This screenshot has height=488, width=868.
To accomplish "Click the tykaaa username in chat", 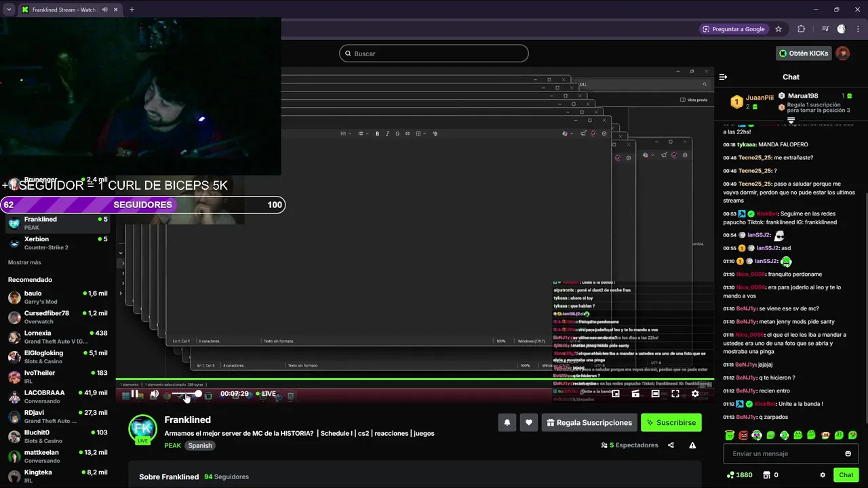I will [747, 144].
